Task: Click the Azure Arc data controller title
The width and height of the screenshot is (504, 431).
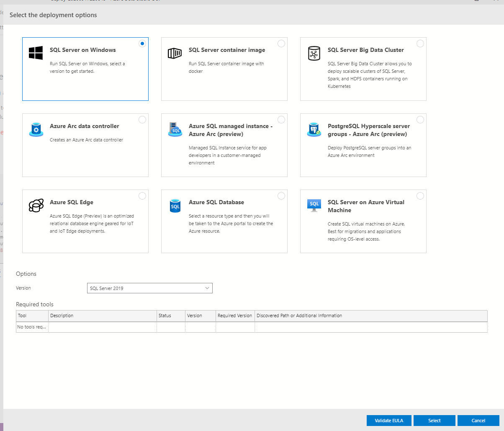Action: click(x=85, y=126)
